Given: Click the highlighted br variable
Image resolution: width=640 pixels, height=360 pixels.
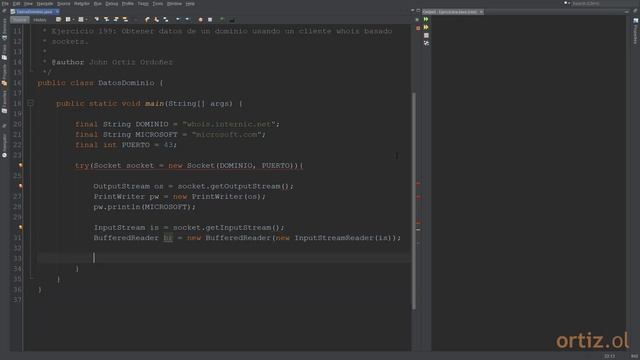Looking at the screenshot, I should click(x=168, y=238).
